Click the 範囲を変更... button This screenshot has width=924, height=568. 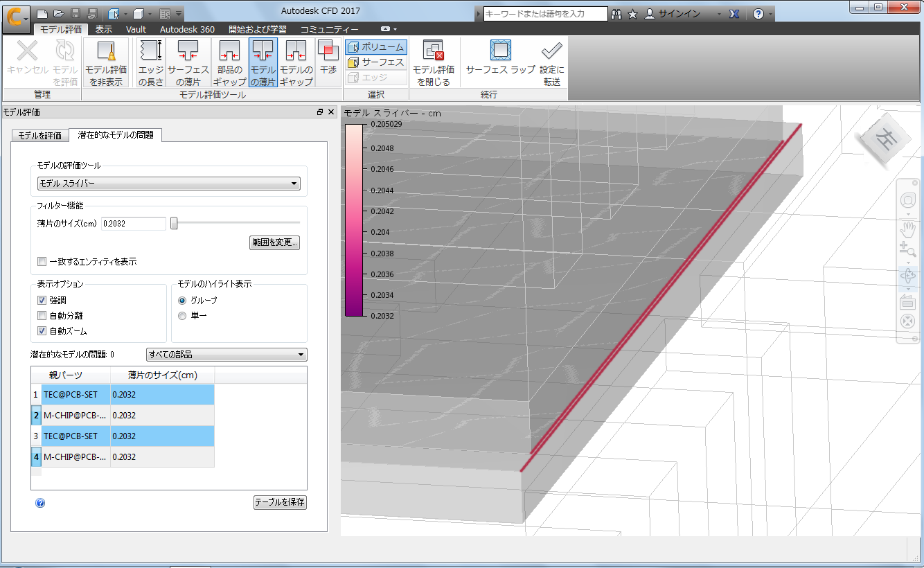tap(275, 242)
